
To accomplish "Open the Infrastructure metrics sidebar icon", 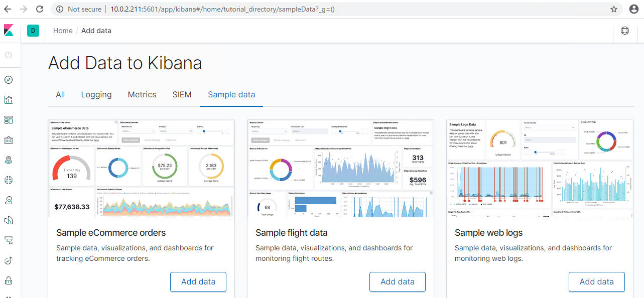I will point(9,200).
